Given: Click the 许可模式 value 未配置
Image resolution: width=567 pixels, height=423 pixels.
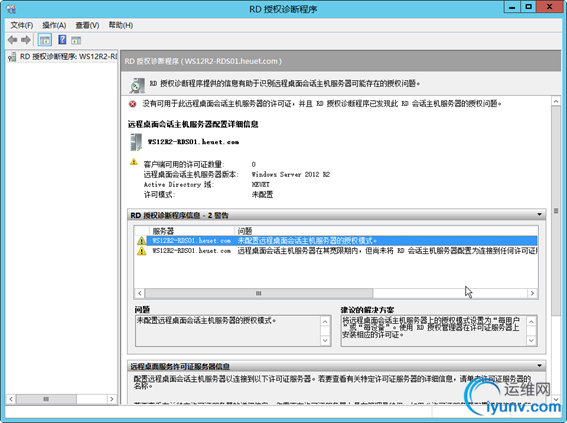Looking at the screenshot, I should click(262, 195).
